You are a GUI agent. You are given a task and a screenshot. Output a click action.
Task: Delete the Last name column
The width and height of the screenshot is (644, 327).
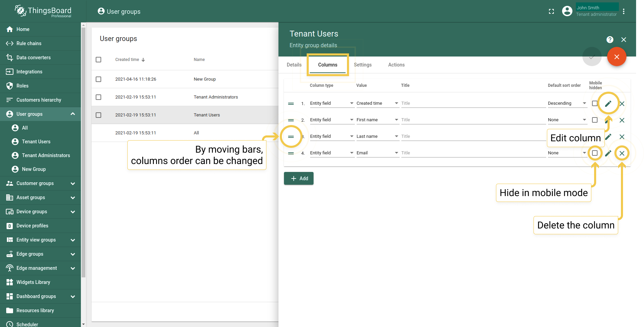pos(622,136)
